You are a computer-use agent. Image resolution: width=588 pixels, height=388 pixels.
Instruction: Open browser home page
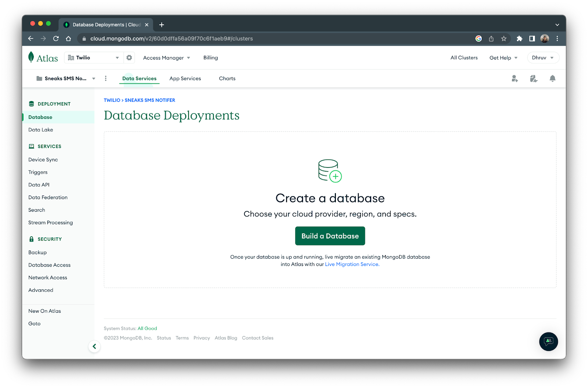[x=68, y=39]
